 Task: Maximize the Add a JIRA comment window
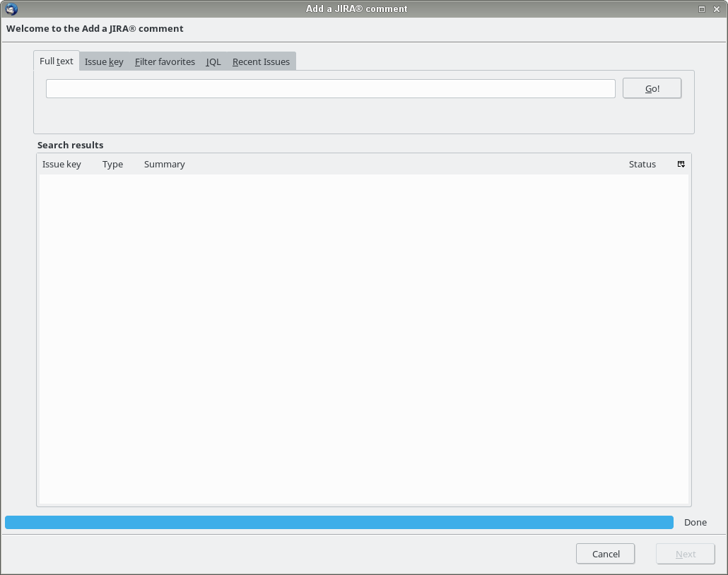click(x=702, y=9)
